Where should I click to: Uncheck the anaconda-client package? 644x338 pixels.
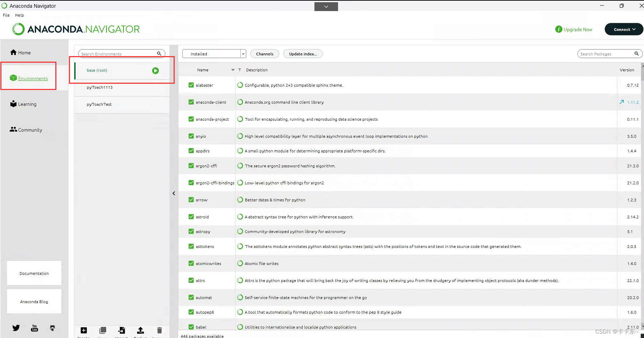[x=191, y=102]
